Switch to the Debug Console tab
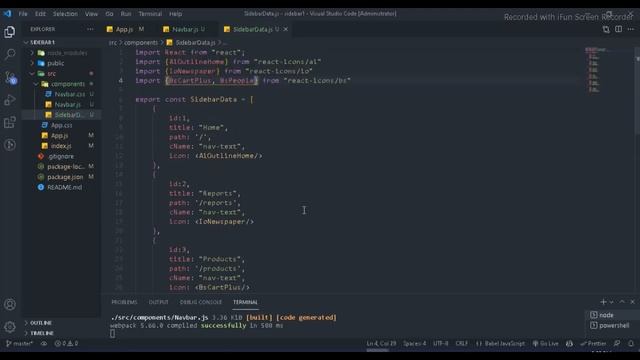The width and height of the screenshot is (640, 360). 201,302
